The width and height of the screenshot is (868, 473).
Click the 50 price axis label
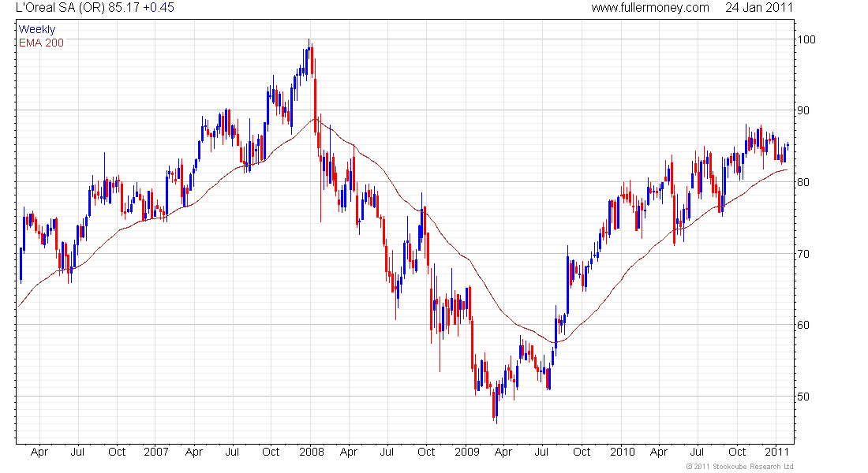[x=803, y=396]
